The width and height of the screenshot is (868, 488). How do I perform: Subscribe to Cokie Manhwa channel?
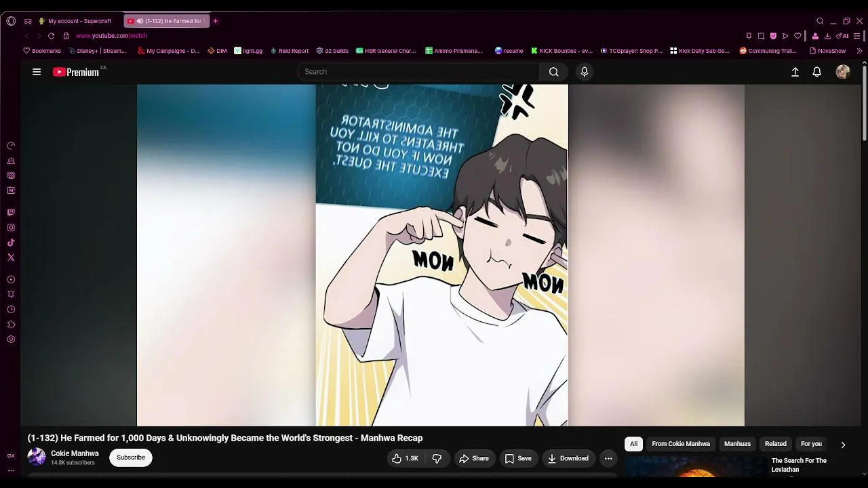click(131, 457)
